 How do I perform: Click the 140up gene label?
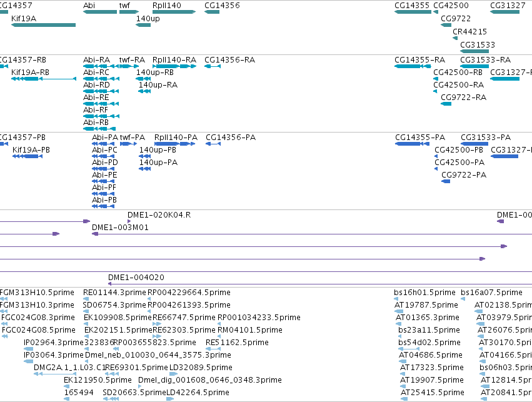148,19
